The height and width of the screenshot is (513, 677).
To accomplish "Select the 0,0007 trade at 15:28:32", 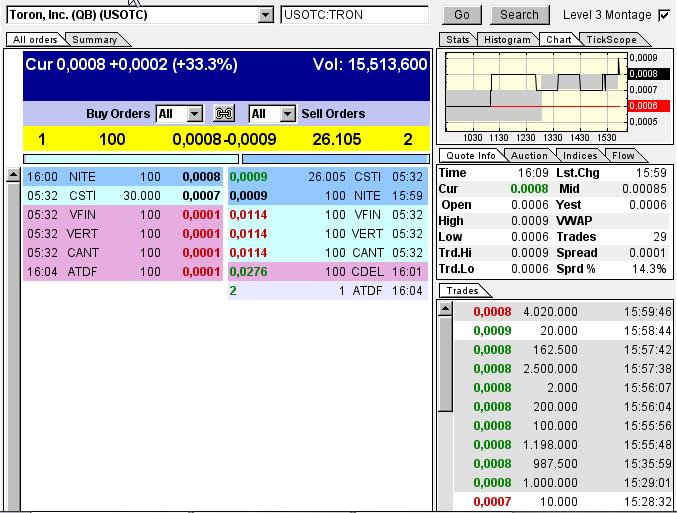I will pos(563,502).
